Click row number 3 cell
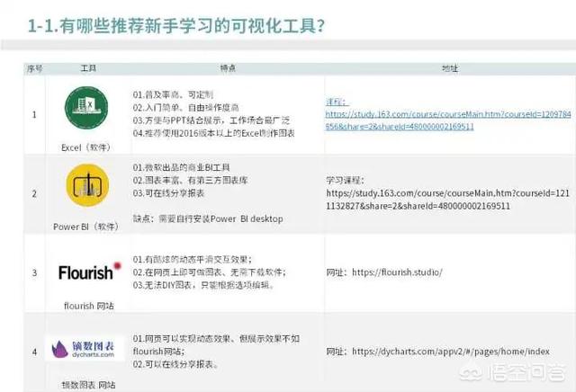The image size is (576, 392). (34, 272)
